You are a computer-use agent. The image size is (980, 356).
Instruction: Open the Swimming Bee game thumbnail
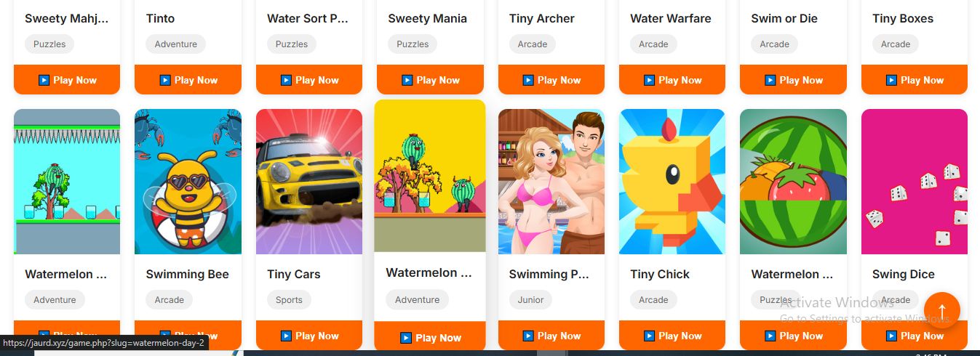188,182
